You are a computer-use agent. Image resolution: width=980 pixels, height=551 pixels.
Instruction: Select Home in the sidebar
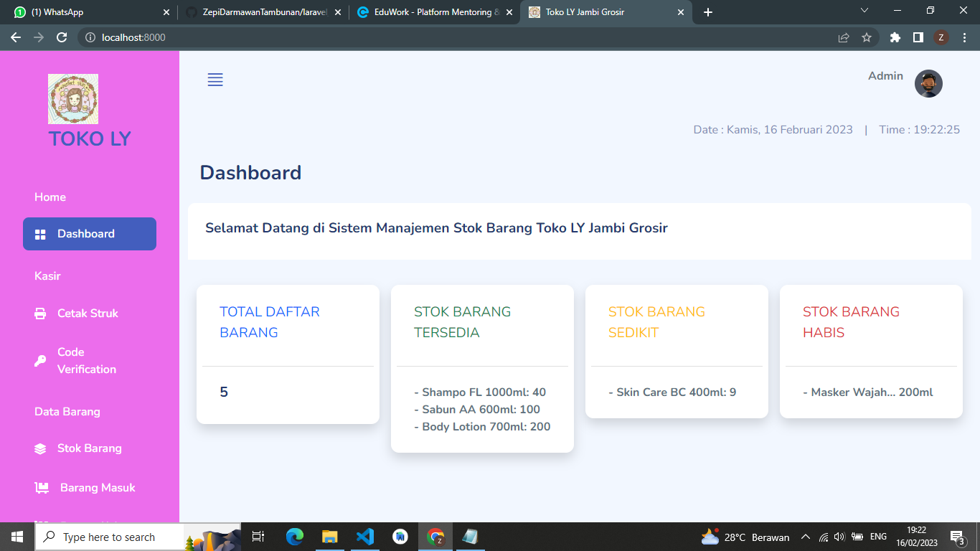50,197
